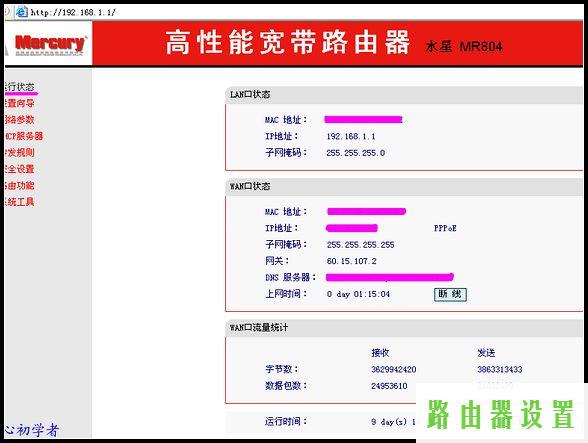Click the DNS 服务器 label
Image resolution: width=588 pixels, height=443 pixels.
[290, 278]
